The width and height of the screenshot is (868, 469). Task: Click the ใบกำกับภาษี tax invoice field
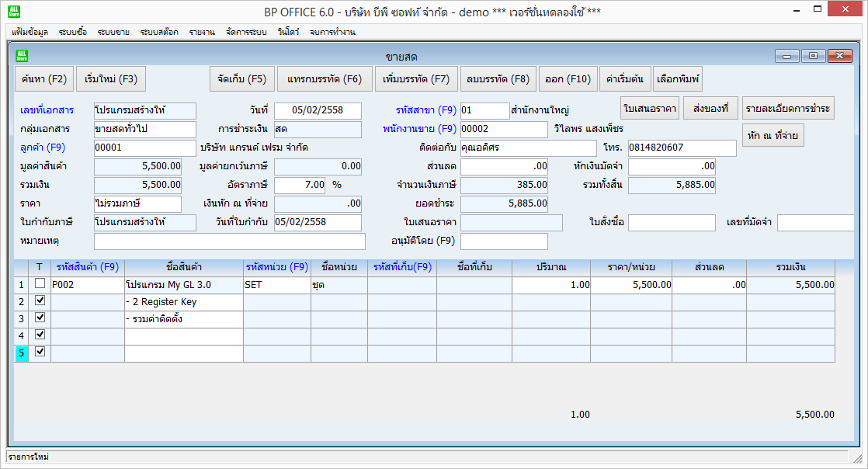pyautogui.click(x=145, y=223)
